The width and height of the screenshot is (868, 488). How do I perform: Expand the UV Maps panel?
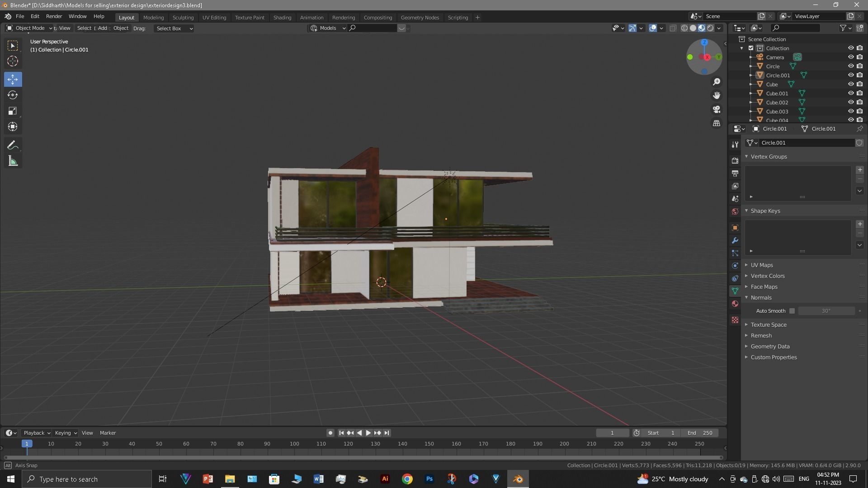[x=762, y=265]
